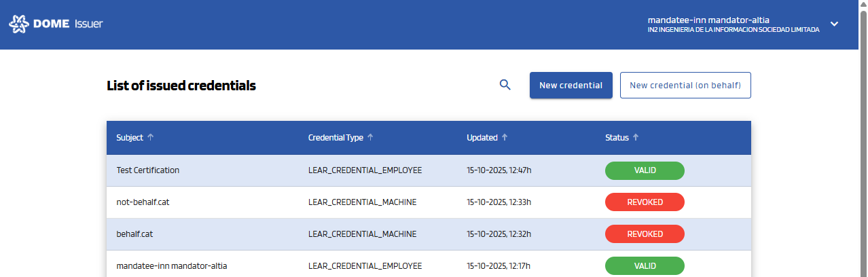
Task: Sort by Updated column header
Action: [482, 137]
